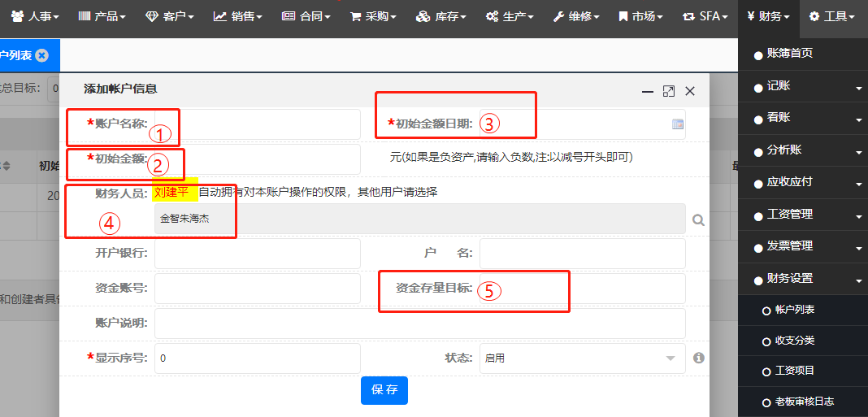Open the 销售 menu

click(237, 16)
